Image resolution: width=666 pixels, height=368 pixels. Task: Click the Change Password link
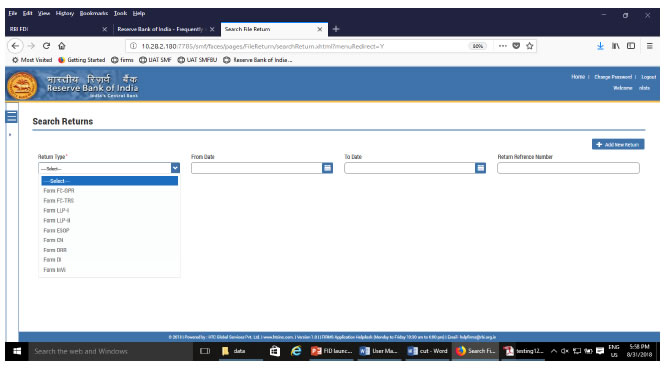pos(613,77)
